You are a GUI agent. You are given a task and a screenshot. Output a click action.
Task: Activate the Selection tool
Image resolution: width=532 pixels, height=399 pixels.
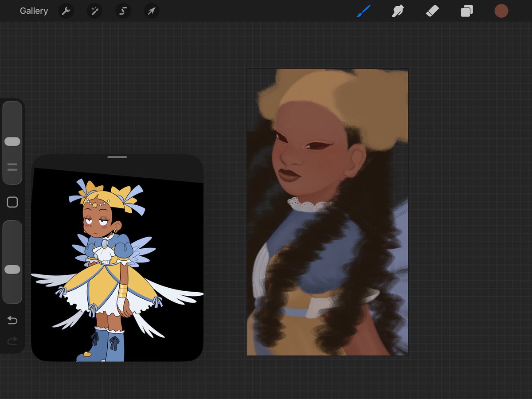123,11
